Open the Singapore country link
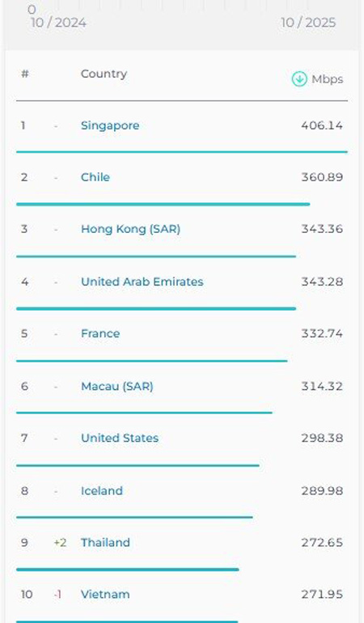This screenshot has height=623, width=364. pyautogui.click(x=110, y=125)
